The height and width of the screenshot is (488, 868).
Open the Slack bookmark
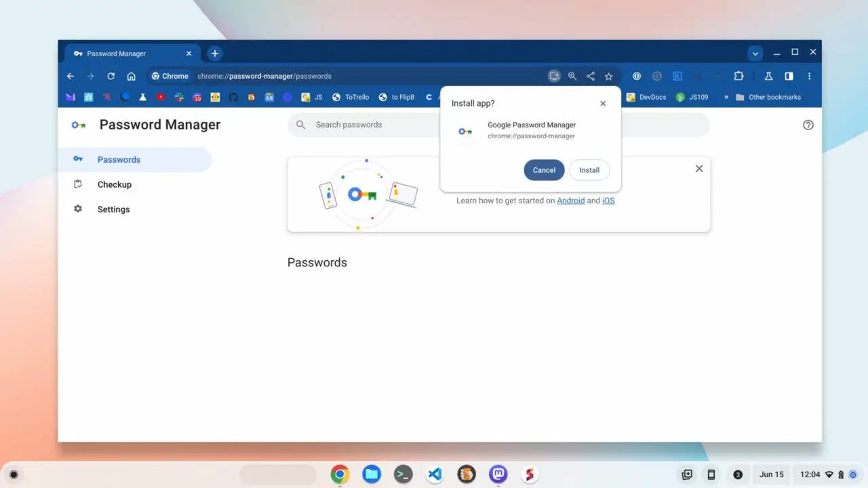click(179, 97)
